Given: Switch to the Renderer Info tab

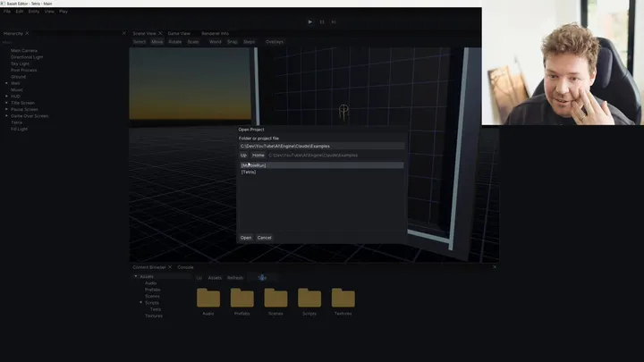Looking at the screenshot, I should 216,33.
